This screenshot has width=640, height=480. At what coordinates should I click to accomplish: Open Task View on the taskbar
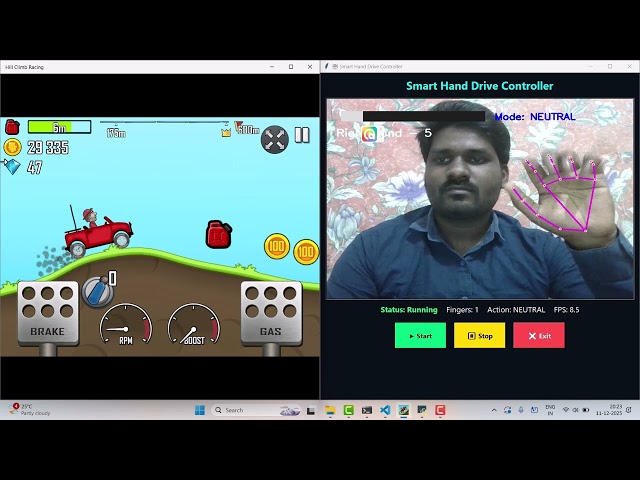[x=311, y=410]
